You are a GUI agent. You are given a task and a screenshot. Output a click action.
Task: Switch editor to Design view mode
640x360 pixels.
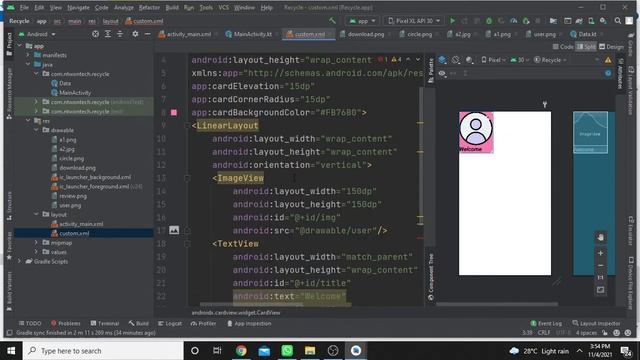(611, 47)
